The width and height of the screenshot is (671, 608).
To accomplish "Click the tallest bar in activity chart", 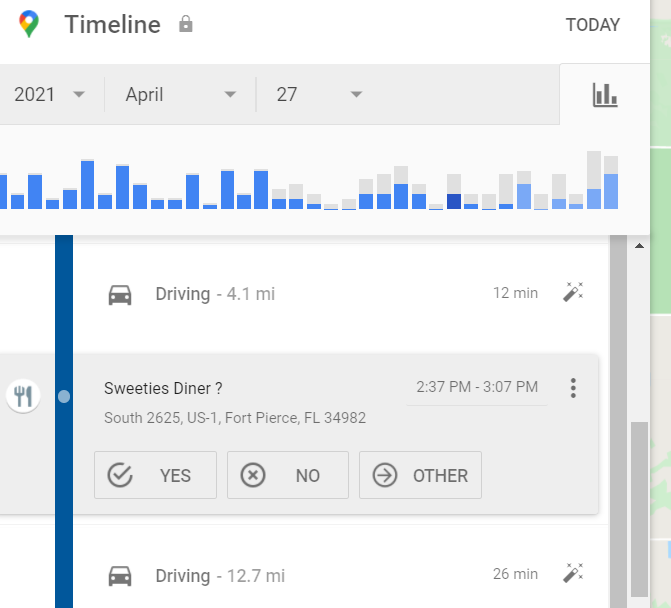I will coord(594,180).
